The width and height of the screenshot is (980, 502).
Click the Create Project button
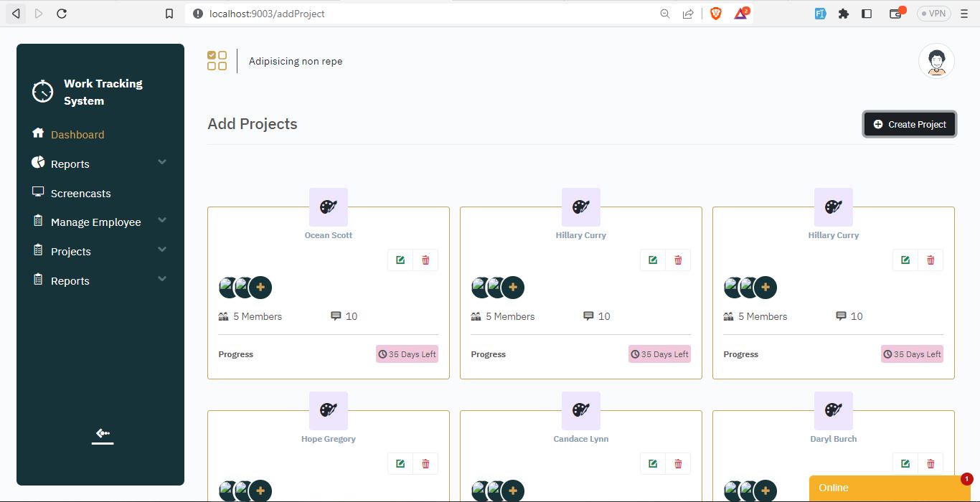[910, 124]
